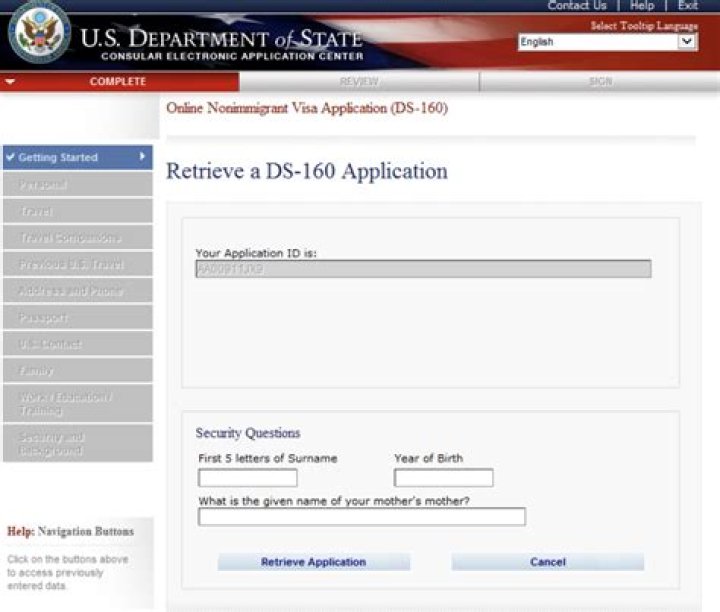
Task: Open the Select Tooltip Language dropdown
Action: (607, 42)
